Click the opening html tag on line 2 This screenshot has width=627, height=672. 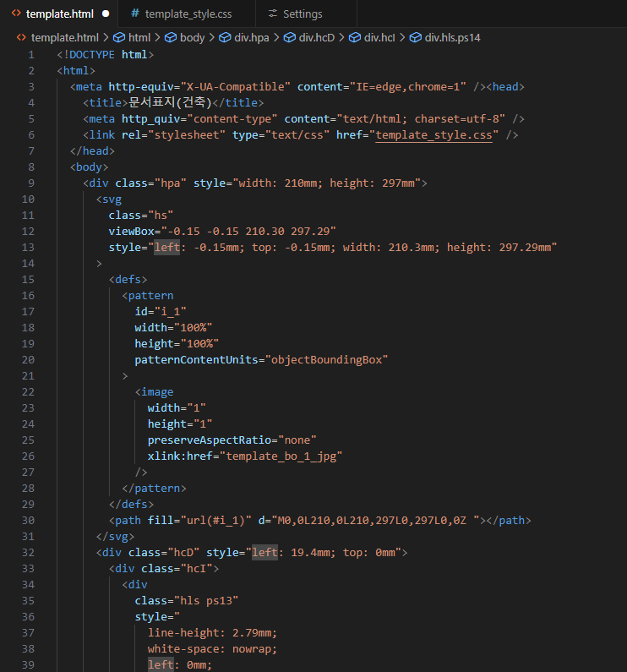[x=76, y=71]
